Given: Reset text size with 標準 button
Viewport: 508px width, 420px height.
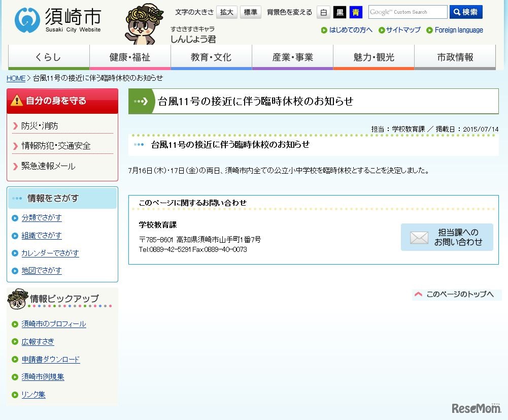Looking at the screenshot, I should tap(250, 12).
